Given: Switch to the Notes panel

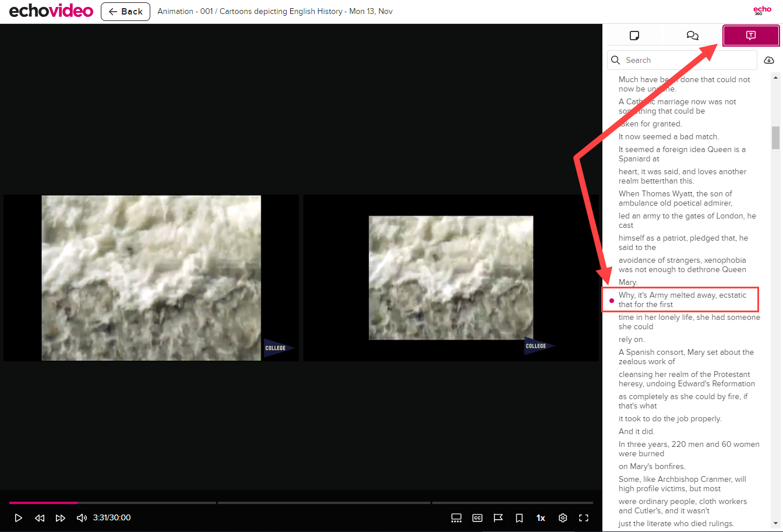Looking at the screenshot, I should tap(634, 36).
